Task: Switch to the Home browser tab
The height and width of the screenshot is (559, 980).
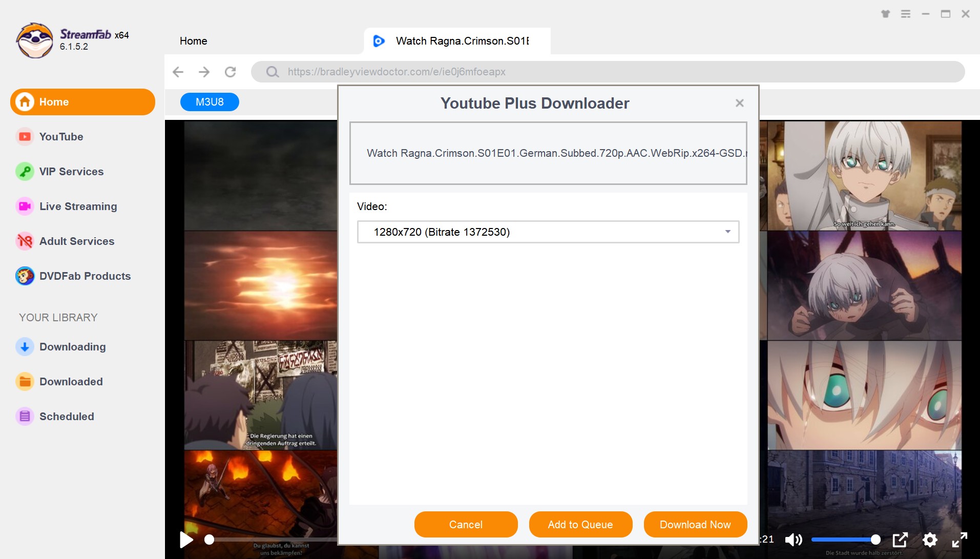Action: pos(194,41)
